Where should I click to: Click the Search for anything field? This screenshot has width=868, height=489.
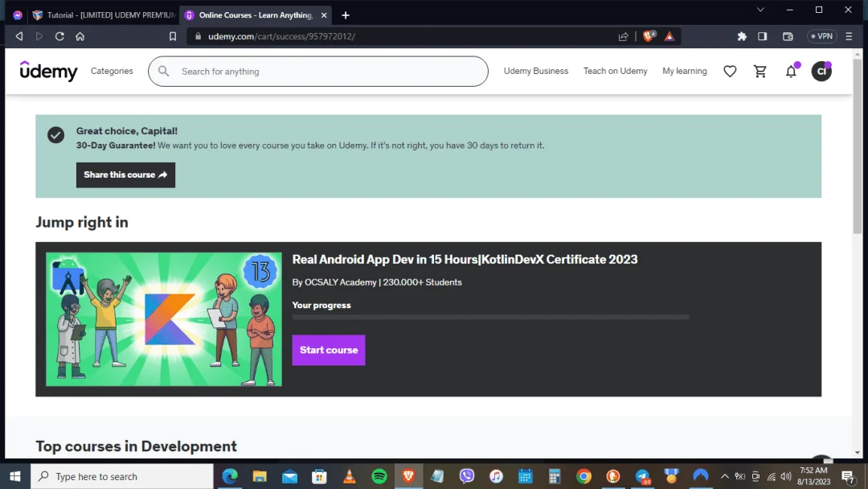click(318, 71)
